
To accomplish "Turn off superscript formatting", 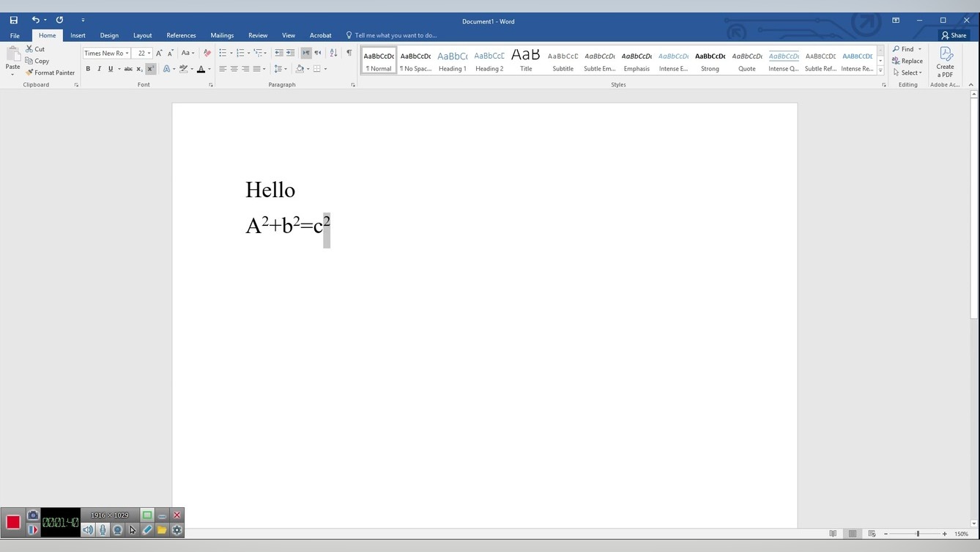I will click(150, 69).
